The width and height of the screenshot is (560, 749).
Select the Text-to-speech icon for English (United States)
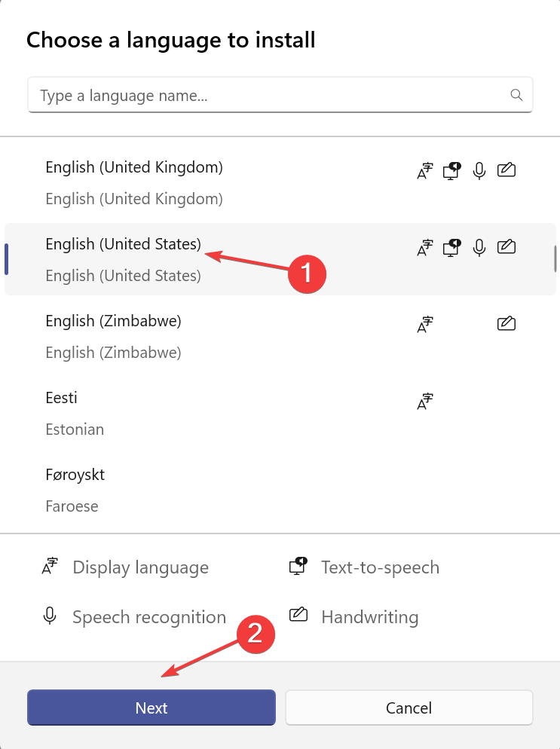tap(451, 247)
